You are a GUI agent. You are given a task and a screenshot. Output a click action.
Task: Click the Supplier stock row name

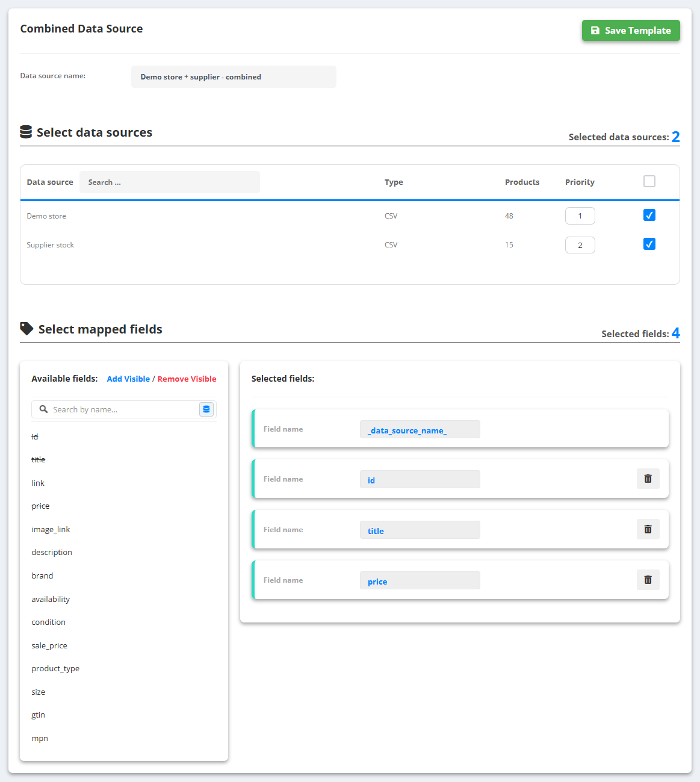pos(51,244)
